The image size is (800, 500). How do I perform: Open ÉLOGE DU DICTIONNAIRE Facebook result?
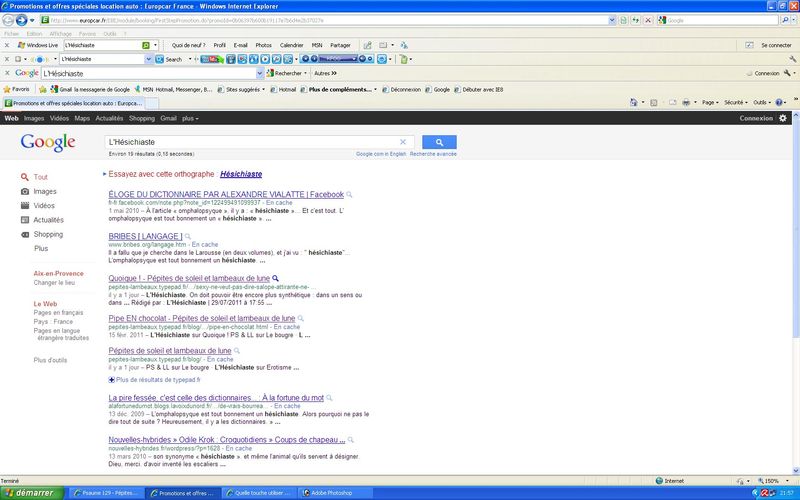(x=226, y=194)
